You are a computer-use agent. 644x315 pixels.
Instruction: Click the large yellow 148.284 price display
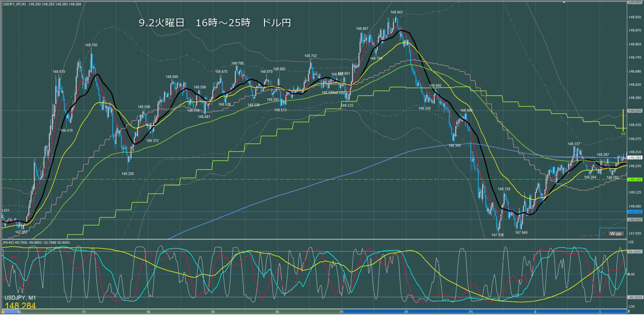pyautogui.click(x=20, y=306)
